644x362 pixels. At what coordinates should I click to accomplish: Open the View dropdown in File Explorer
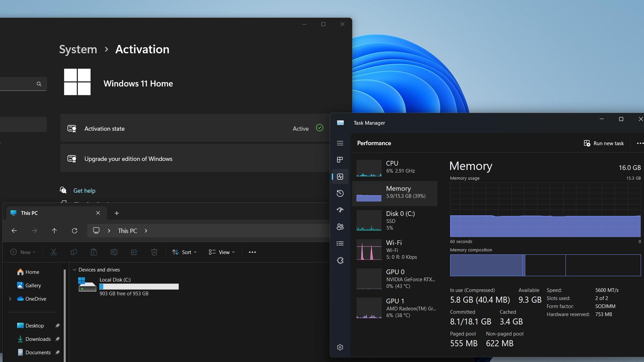[222, 252]
